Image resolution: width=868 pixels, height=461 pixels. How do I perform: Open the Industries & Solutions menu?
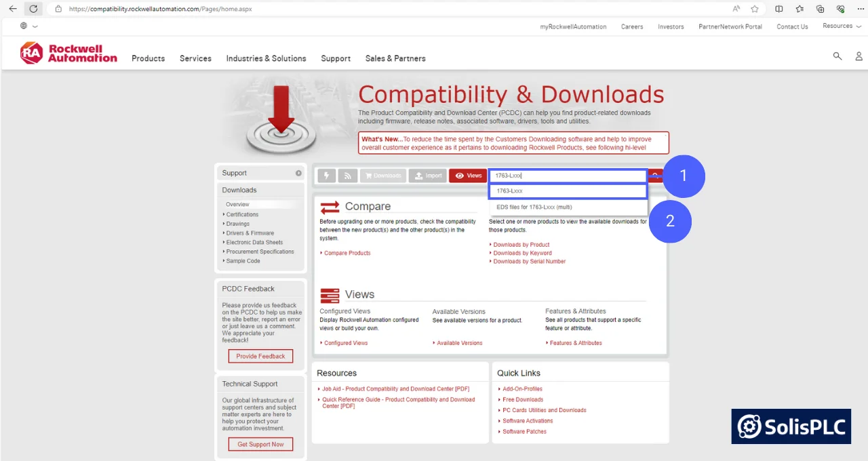click(x=266, y=58)
